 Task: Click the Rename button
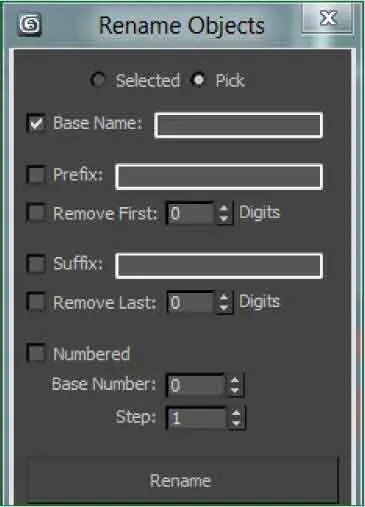coord(182,480)
